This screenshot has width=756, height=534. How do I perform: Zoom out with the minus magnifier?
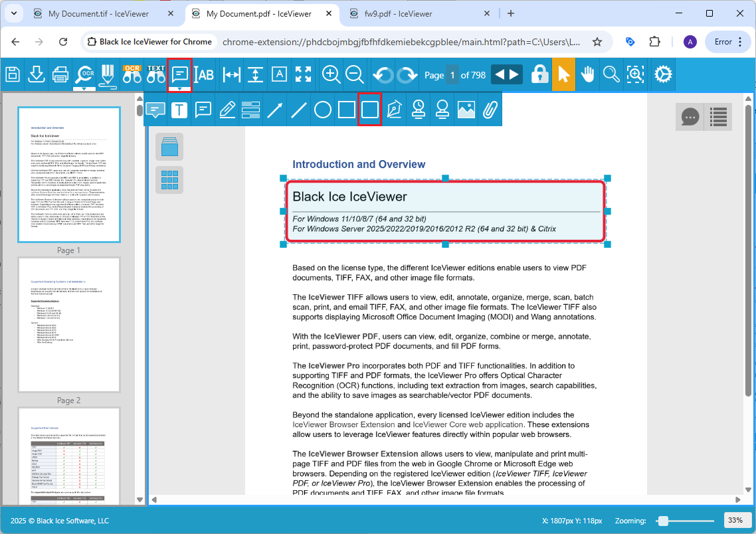[355, 74]
